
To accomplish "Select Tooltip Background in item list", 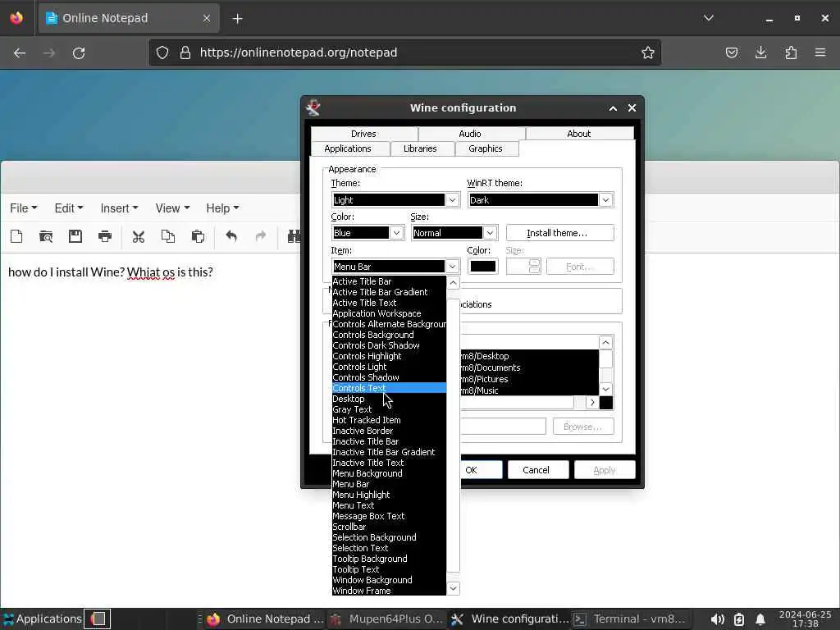I will pos(389,559).
